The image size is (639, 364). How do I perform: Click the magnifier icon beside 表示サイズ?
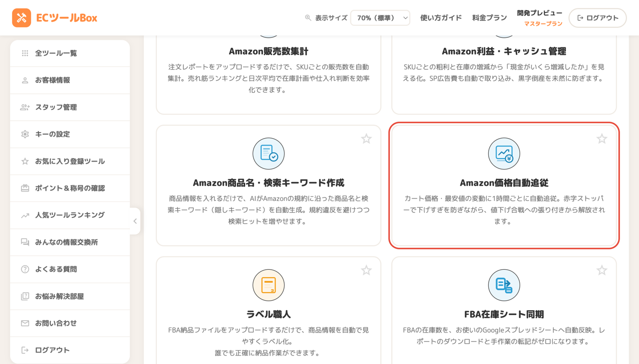[308, 17]
